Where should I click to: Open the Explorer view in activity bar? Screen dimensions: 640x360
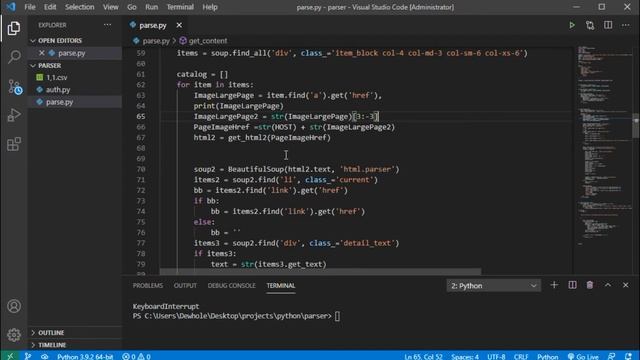[14, 28]
